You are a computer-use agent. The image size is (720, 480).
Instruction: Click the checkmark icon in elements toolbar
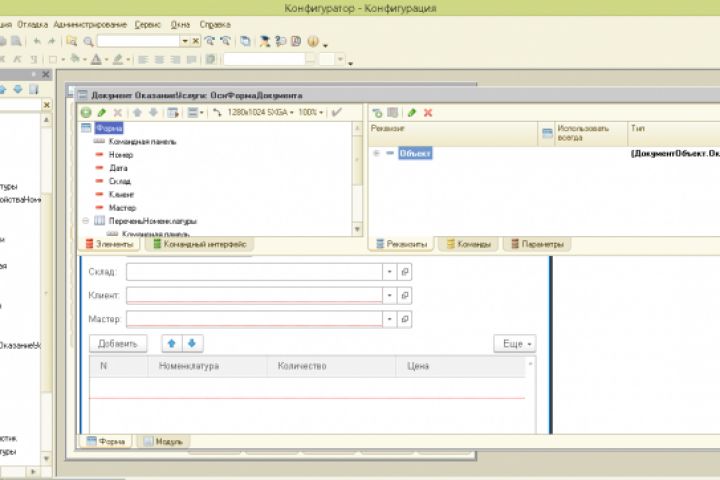pos(337,113)
